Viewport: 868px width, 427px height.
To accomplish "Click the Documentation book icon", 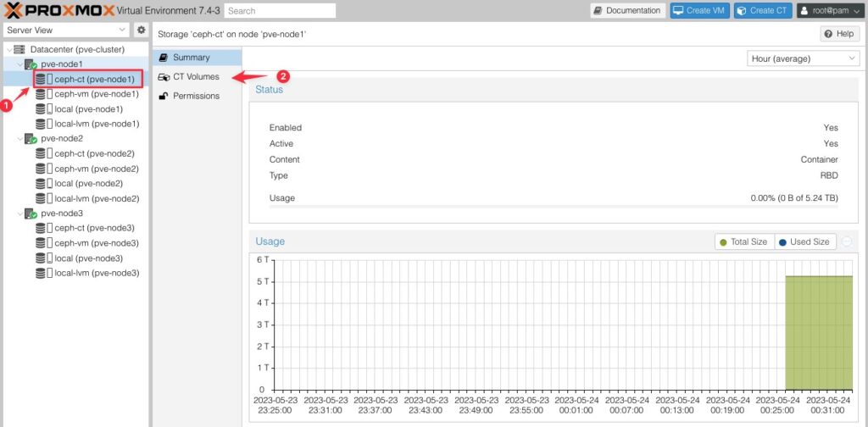I will 598,10.
